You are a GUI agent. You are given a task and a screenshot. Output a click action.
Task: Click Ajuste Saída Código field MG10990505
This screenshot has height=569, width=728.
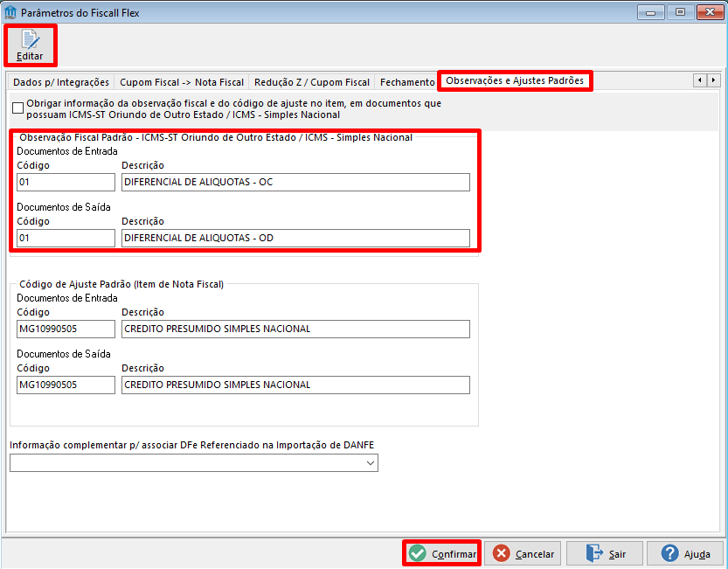click(66, 385)
